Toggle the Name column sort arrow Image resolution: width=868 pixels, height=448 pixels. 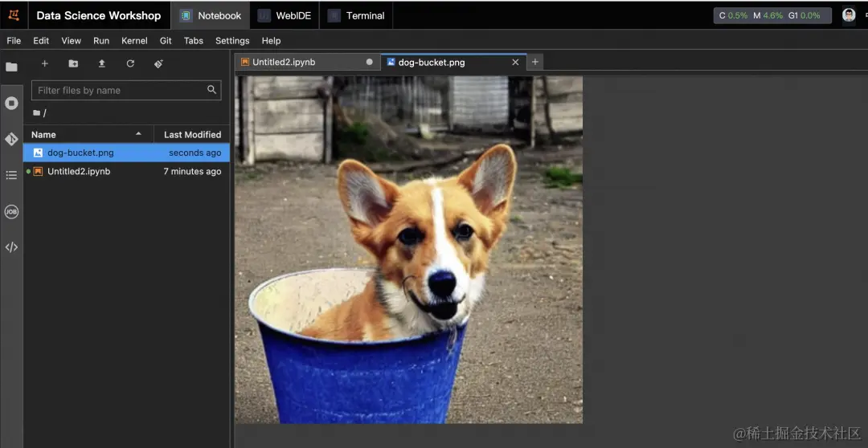tap(138, 134)
